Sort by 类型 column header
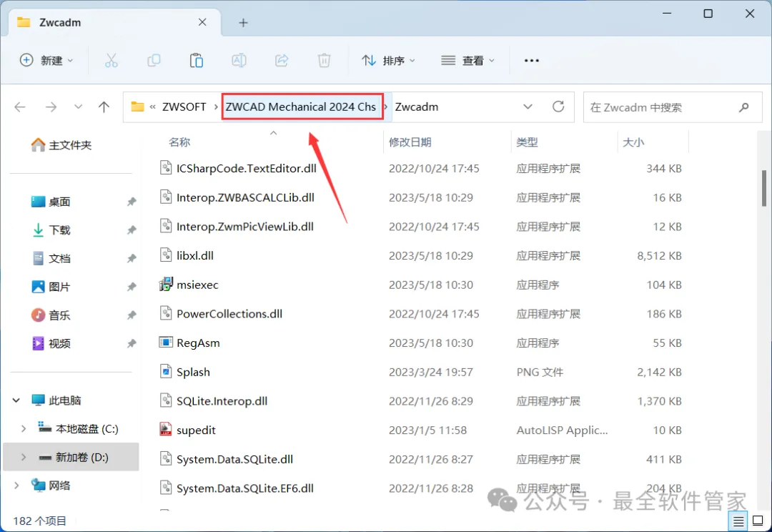The image size is (772, 532). (x=527, y=142)
